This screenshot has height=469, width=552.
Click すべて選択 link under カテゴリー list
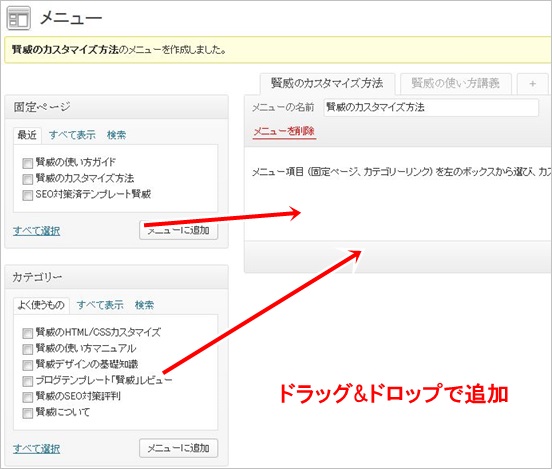pyautogui.click(x=37, y=449)
